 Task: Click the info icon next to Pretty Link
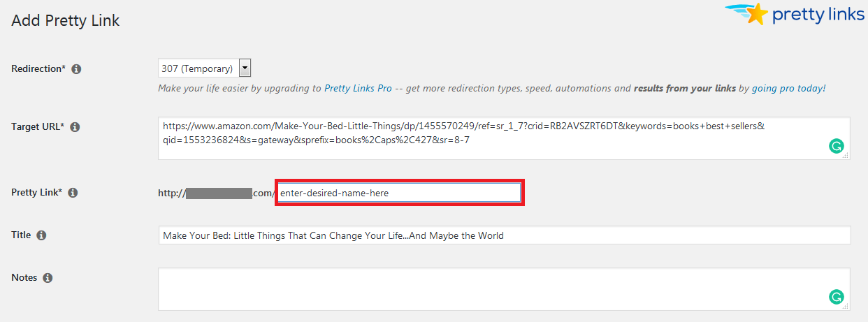(x=73, y=193)
